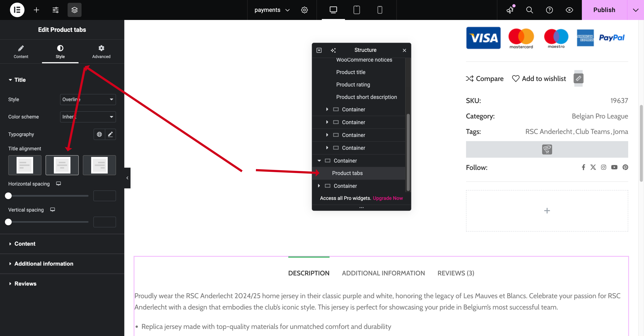Screen dimensions: 644x336
Task: Toggle expand all in Structure panel
Action: (x=319, y=50)
